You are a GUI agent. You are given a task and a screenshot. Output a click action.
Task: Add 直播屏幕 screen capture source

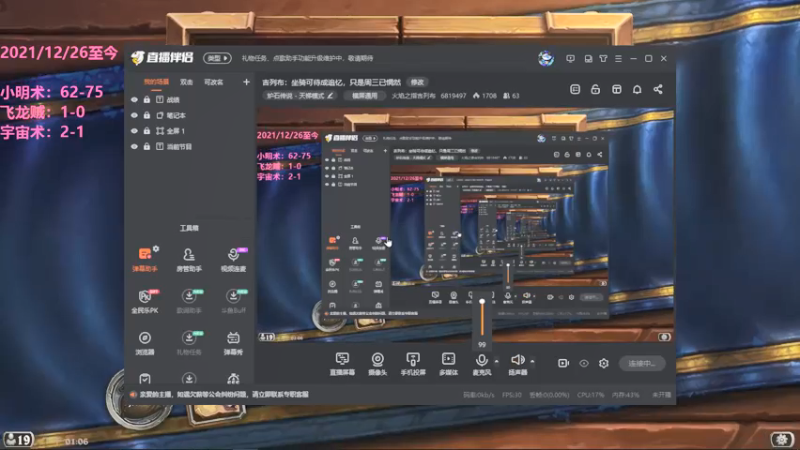point(342,364)
